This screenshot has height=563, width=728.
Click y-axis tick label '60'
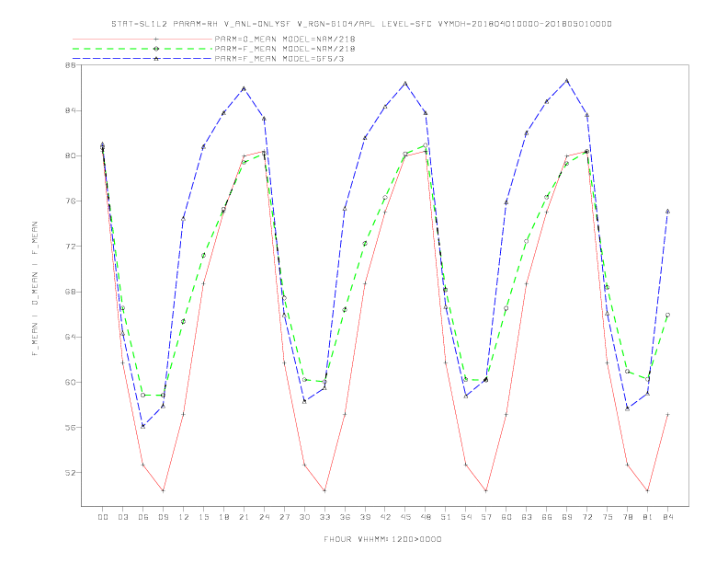(x=71, y=383)
